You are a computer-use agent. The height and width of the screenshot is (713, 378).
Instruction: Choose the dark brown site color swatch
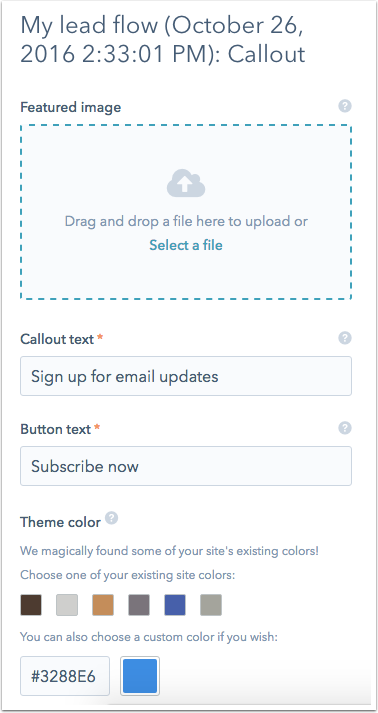(x=31, y=605)
